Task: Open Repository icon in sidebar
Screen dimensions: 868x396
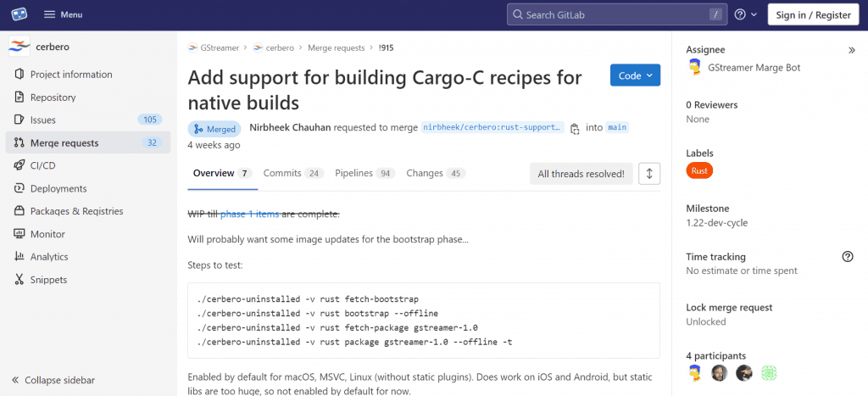Action: point(19,97)
